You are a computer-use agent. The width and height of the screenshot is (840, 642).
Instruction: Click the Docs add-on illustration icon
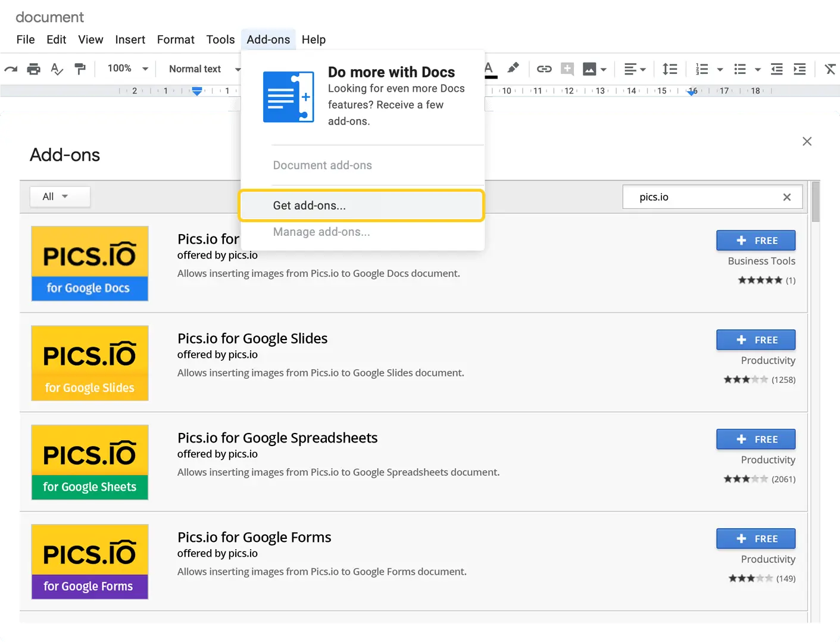(289, 97)
